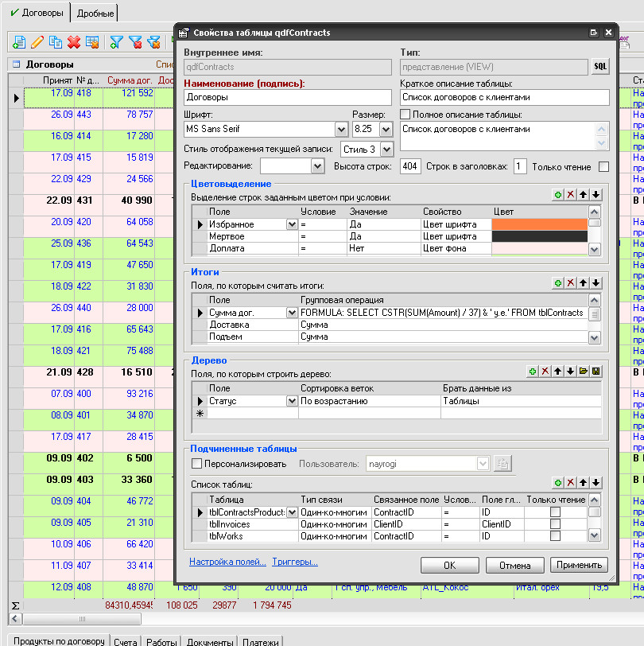Open the Редактирование dropdown

click(x=318, y=166)
